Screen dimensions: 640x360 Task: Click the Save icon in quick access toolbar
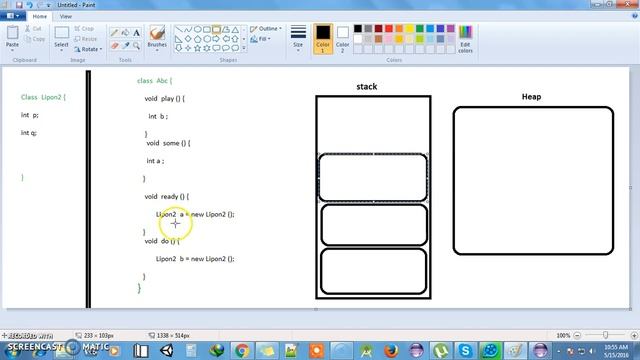pyautogui.click(x=19, y=5)
